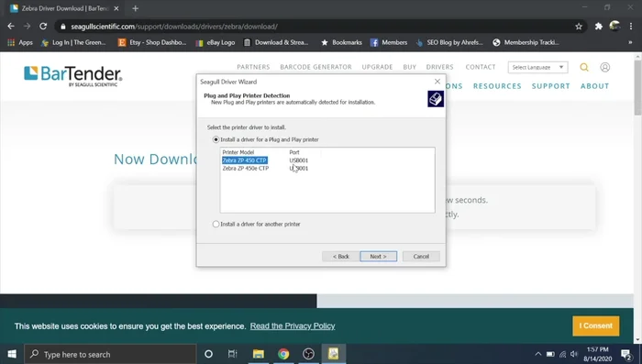
Task: Open 'Log In | The Green...' bookmark
Action: pos(73,42)
